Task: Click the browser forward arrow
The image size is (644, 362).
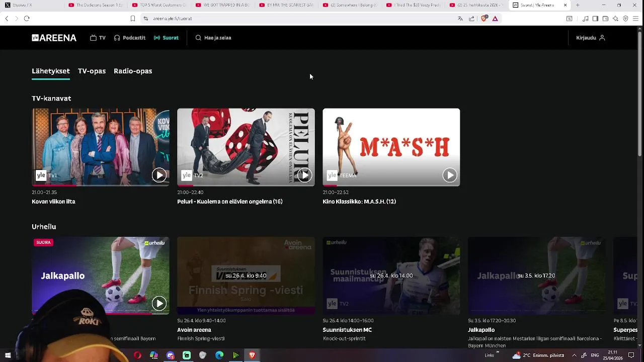Action: point(17,19)
